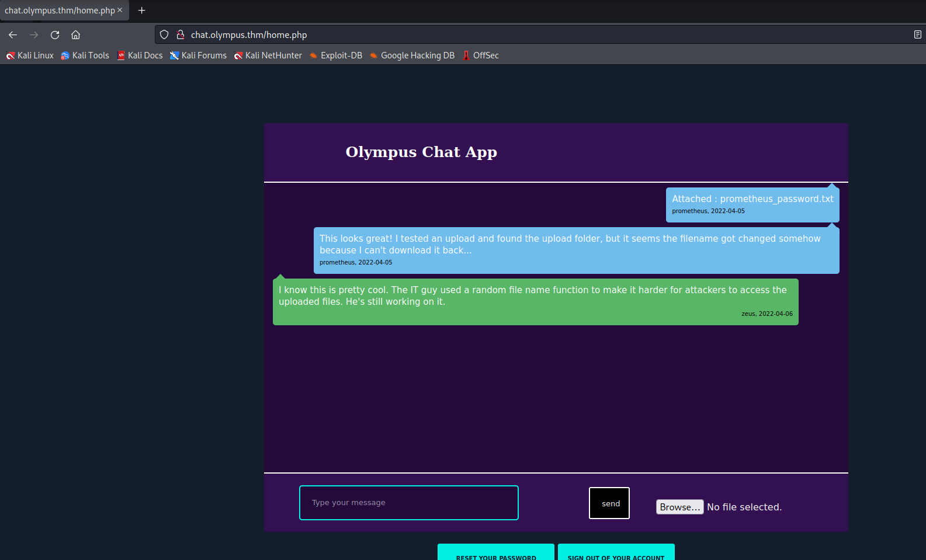Click zeus message about random file names
This screenshot has width=926, height=560.
(x=536, y=301)
